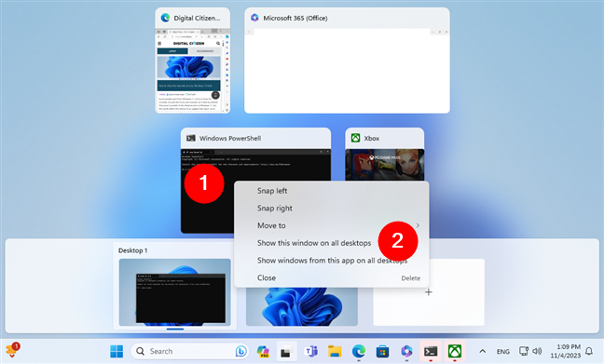The height and width of the screenshot is (364, 604).
Task: Open Copilot preview icon in the taskbar
Action: 263,351
